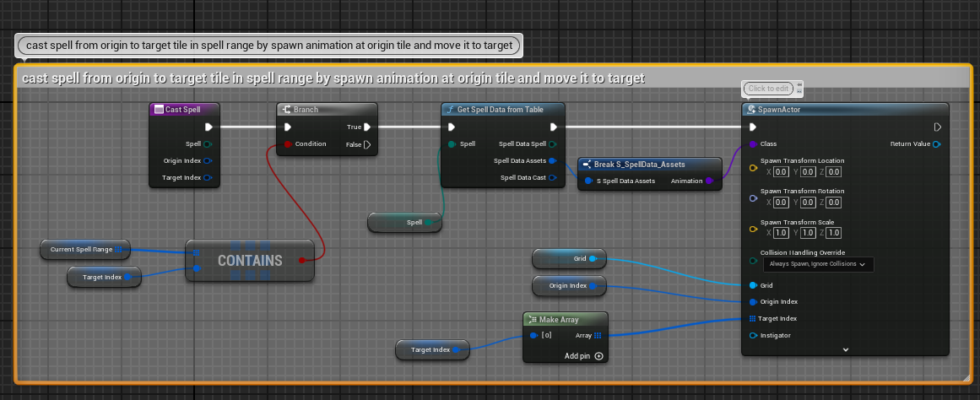980x400 pixels.
Task: Click the Add pin button on Make Array
Action: (584, 356)
